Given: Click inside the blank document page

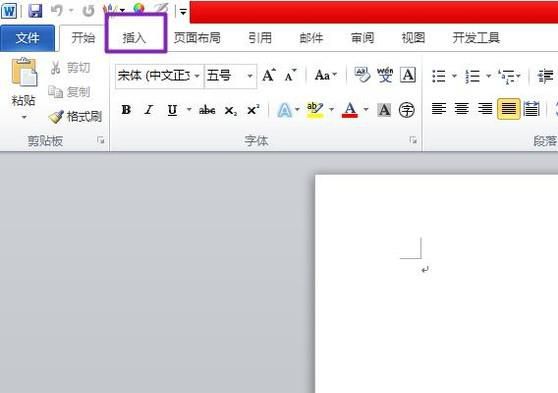Looking at the screenshot, I should (436, 284).
